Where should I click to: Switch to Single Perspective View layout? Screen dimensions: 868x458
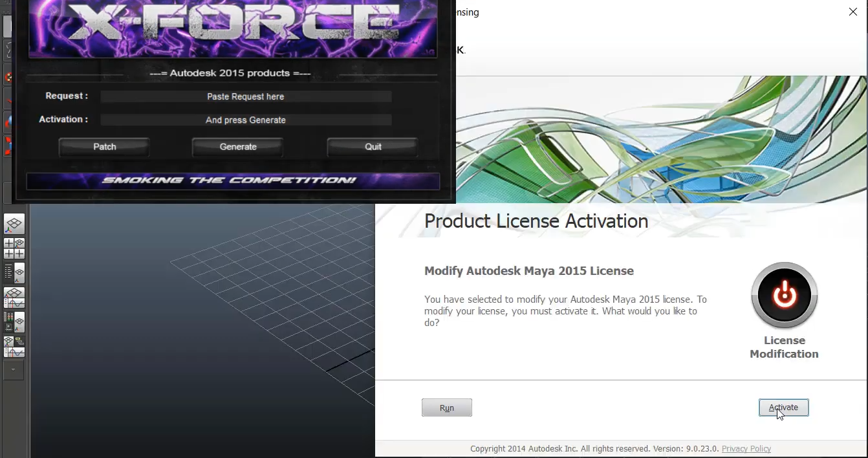click(14, 224)
